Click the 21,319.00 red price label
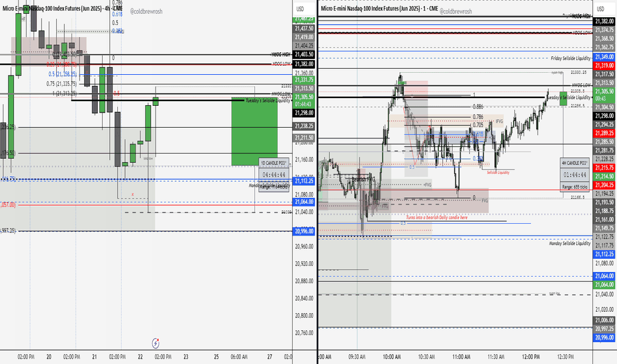The height and width of the screenshot is (364, 617). (604, 66)
